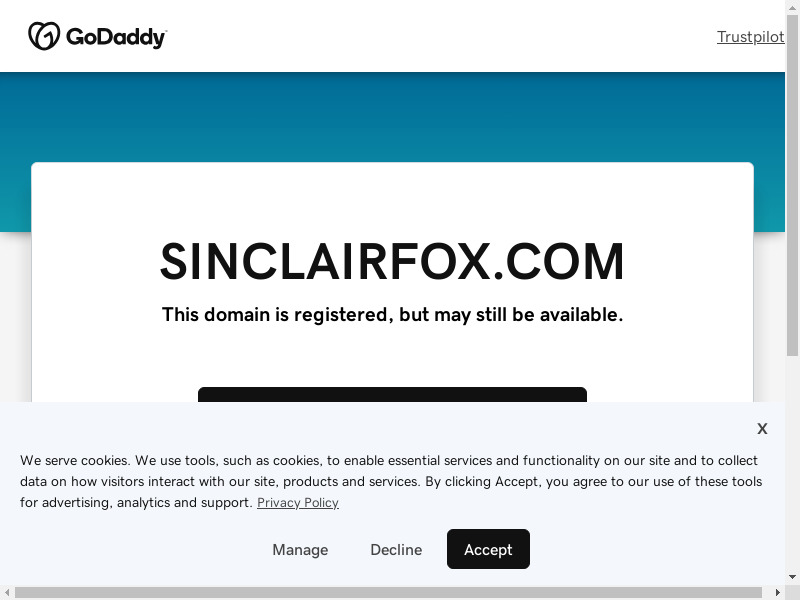The width and height of the screenshot is (800, 600).
Task: Select Manage cookie preferences
Action: (300, 549)
